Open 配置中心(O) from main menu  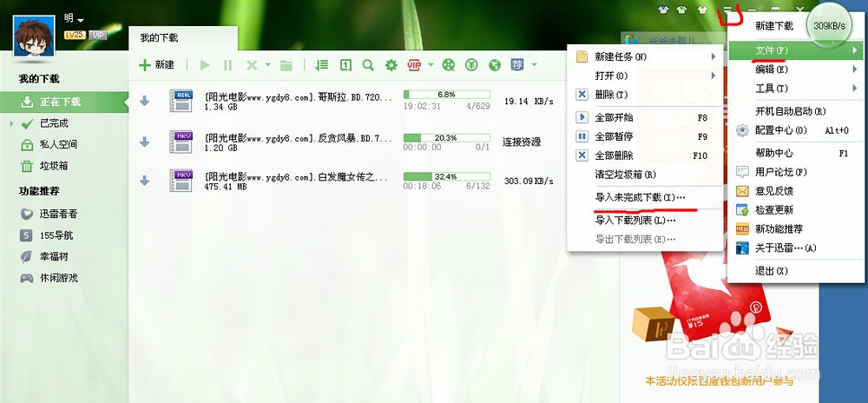click(x=795, y=130)
